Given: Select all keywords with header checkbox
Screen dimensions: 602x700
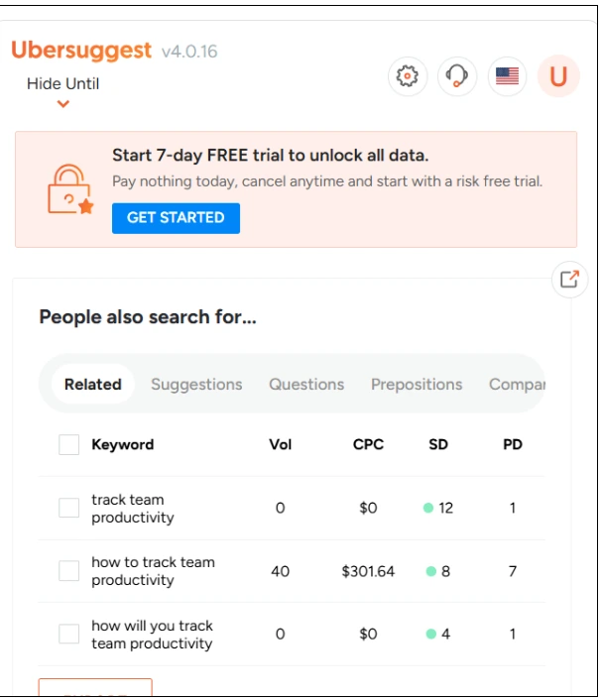Looking at the screenshot, I should (68, 444).
